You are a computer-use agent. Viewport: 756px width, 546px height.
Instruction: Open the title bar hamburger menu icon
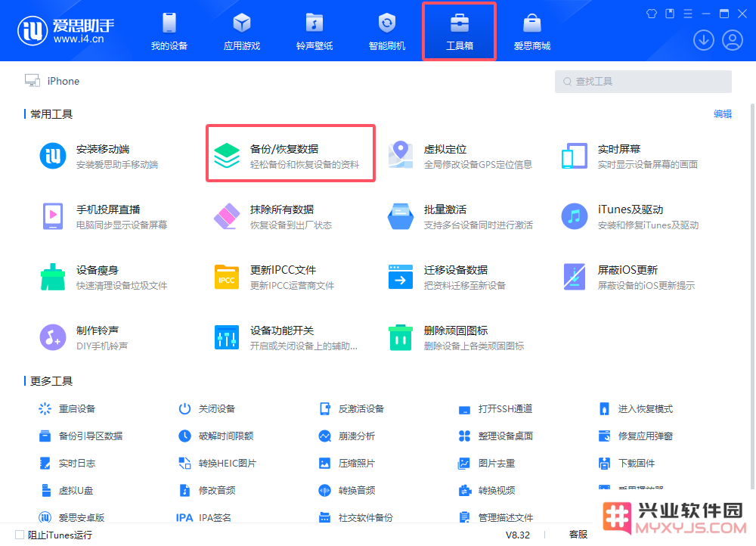(x=687, y=14)
